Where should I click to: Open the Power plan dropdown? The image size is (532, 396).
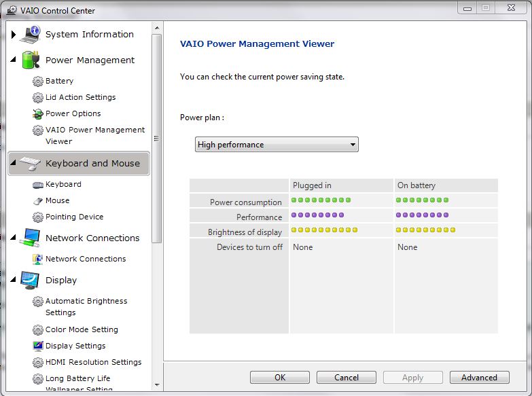pyautogui.click(x=277, y=145)
